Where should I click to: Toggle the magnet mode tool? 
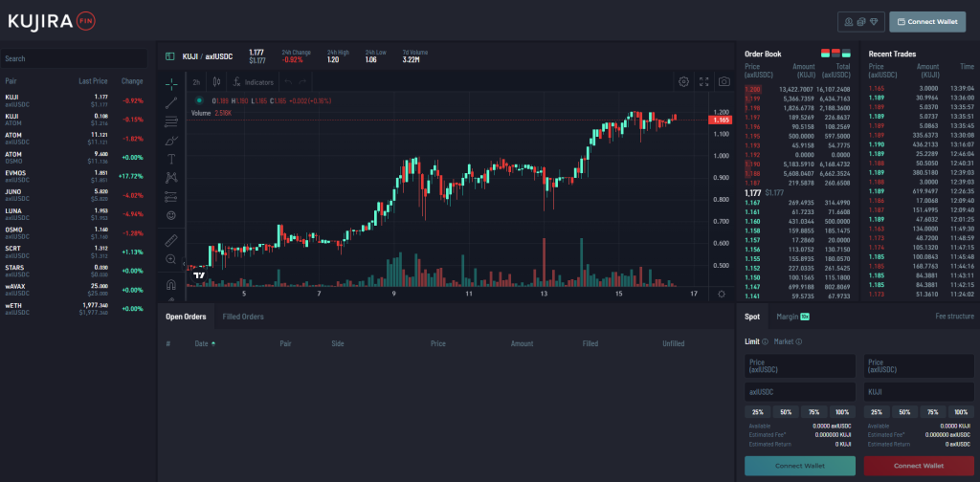point(170,285)
